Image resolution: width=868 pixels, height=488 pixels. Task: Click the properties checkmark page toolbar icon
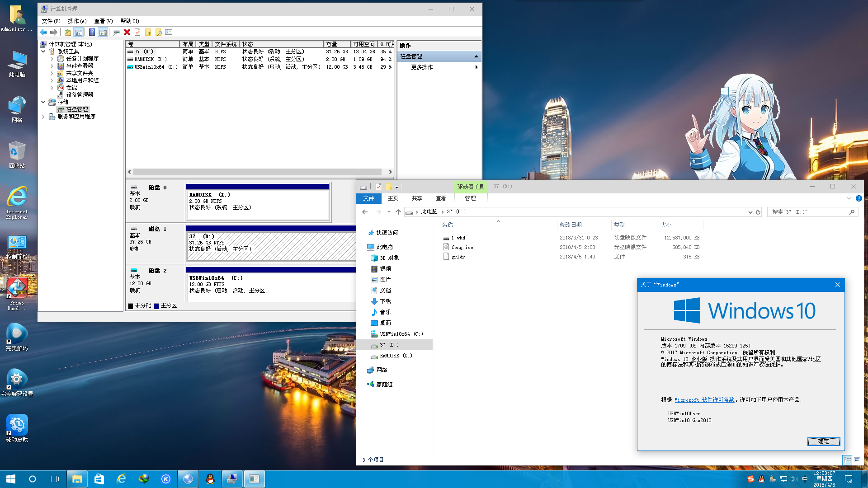point(137,32)
